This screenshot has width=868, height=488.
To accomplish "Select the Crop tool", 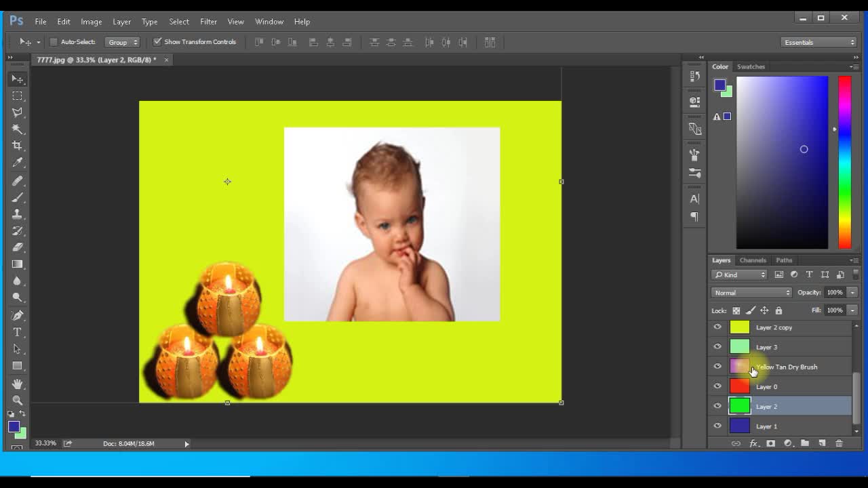I will 18,146.
